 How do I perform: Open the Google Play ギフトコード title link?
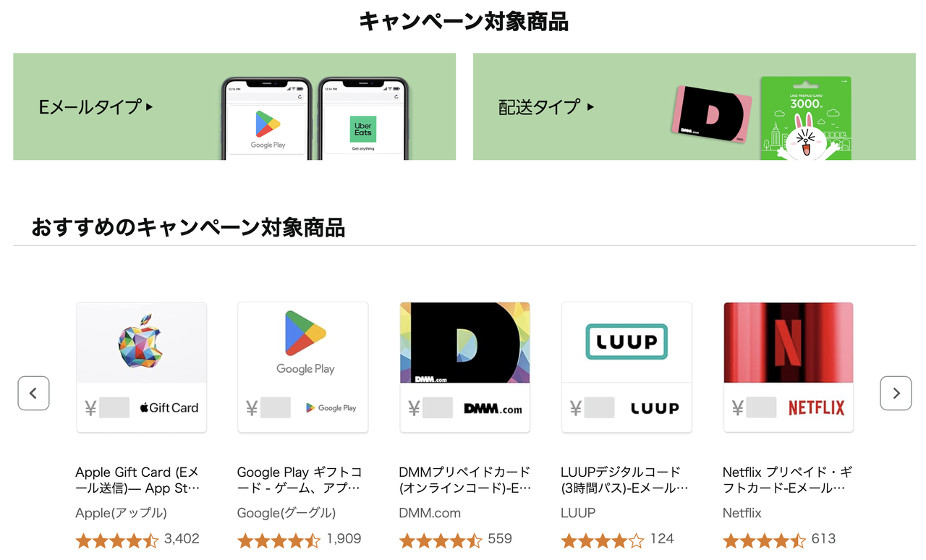tap(300, 480)
